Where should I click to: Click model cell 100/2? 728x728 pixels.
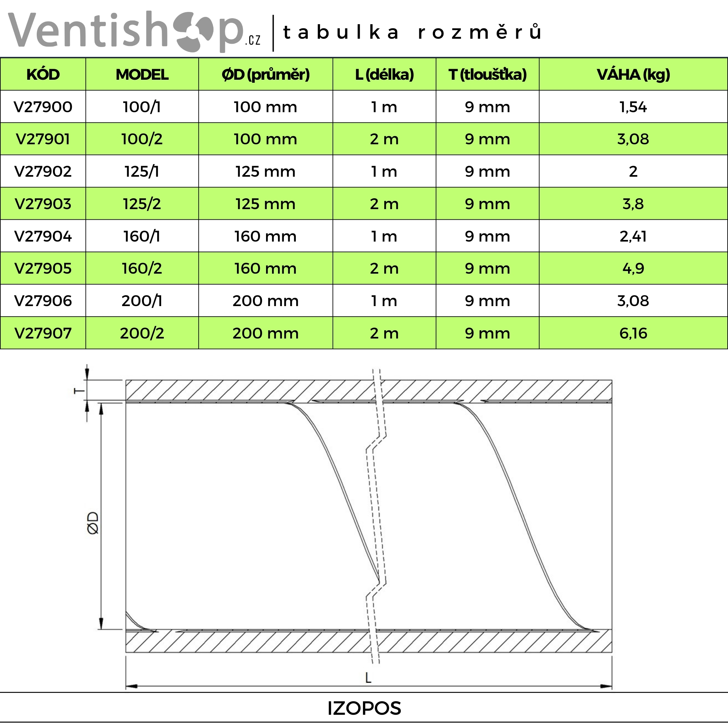142,139
